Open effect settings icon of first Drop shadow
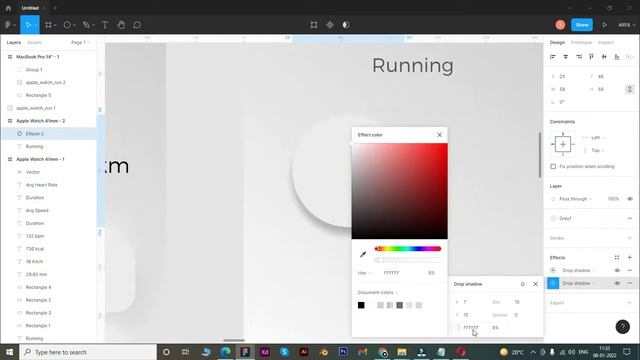This screenshot has width=640, height=360. pos(553,270)
